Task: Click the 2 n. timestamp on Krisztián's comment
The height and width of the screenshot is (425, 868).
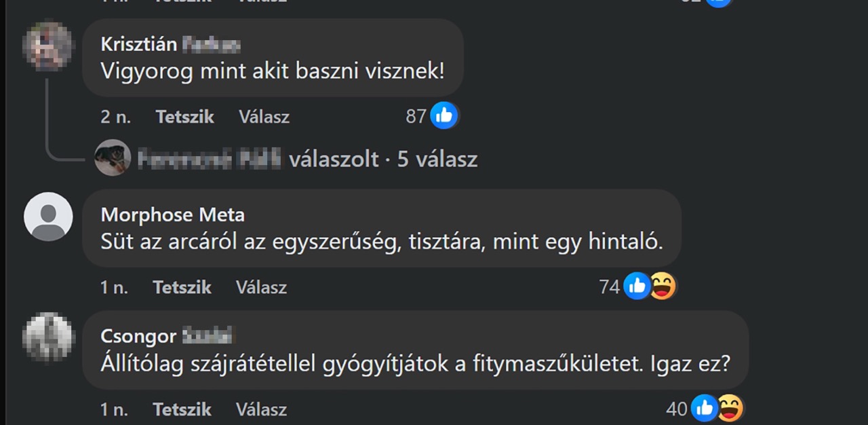Action: click(x=115, y=117)
